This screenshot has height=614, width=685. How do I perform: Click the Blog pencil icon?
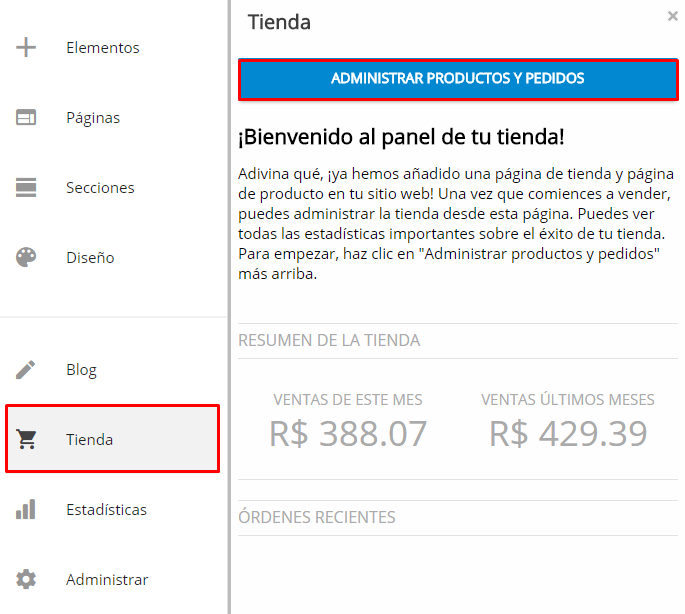26,370
